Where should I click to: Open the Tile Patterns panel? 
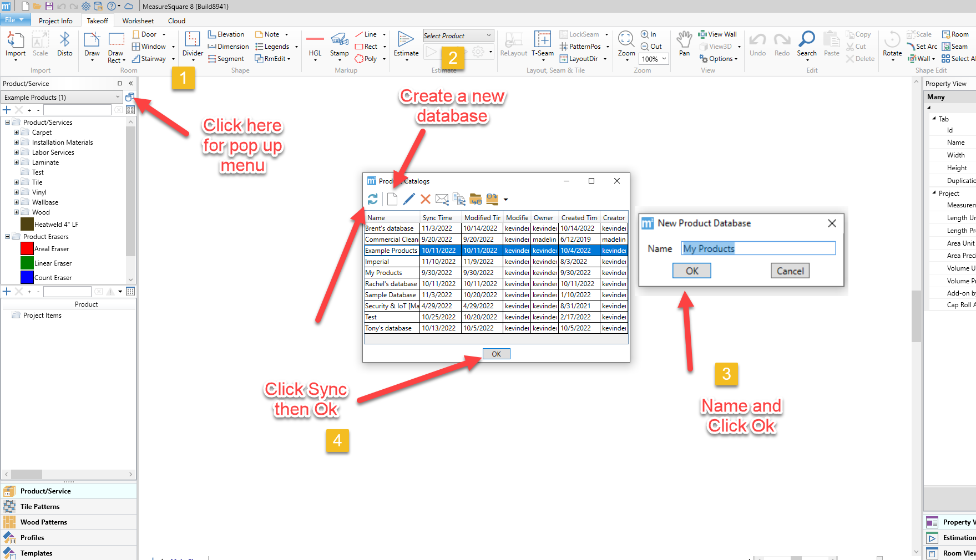pyautogui.click(x=69, y=506)
